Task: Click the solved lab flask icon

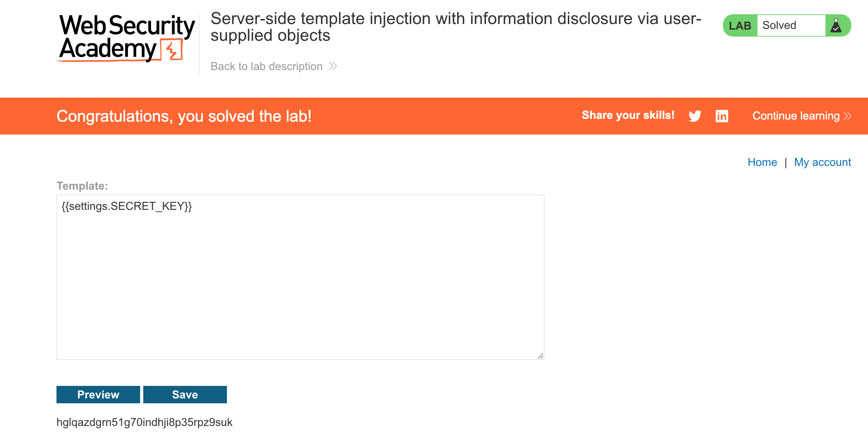Action: (836, 25)
